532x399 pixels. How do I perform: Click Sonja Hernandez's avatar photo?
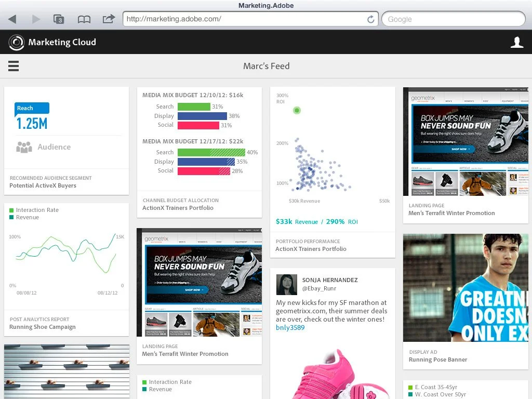287,285
